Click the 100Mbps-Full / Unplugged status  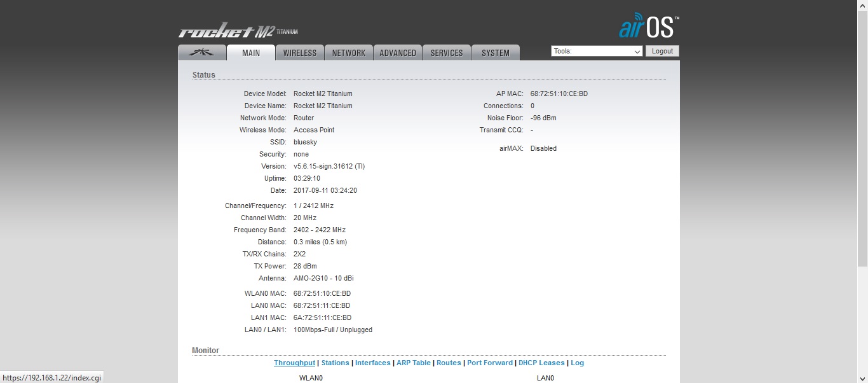(x=333, y=330)
